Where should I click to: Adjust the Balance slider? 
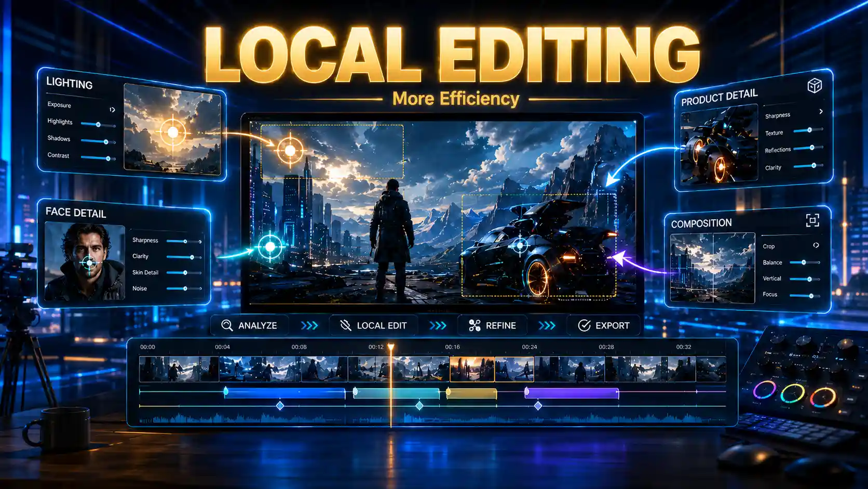[804, 262]
